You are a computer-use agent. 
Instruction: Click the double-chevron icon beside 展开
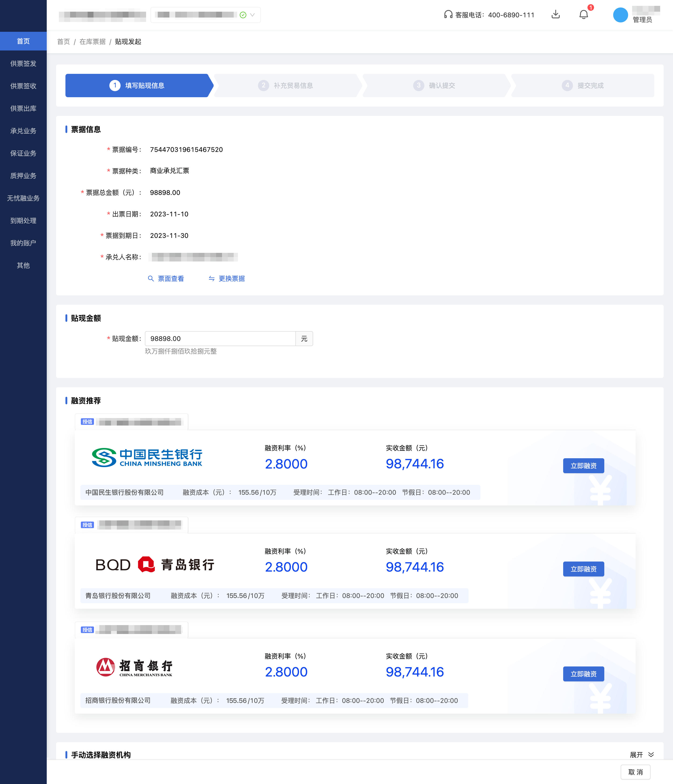[651, 755]
